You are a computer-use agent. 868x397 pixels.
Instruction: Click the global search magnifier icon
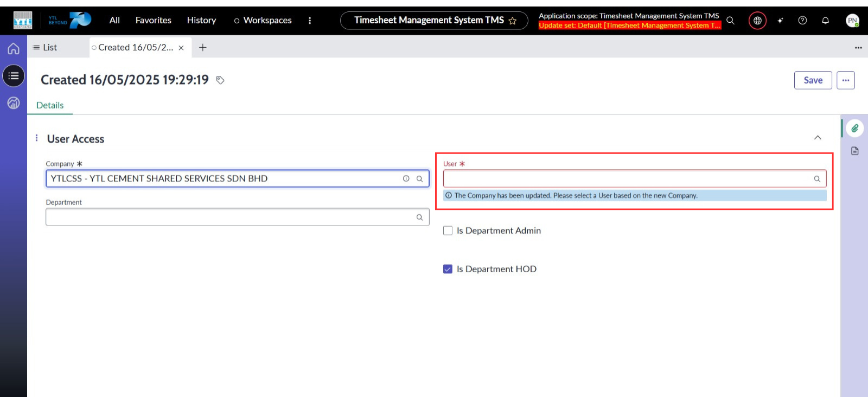pyautogui.click(x=730, y=21)
